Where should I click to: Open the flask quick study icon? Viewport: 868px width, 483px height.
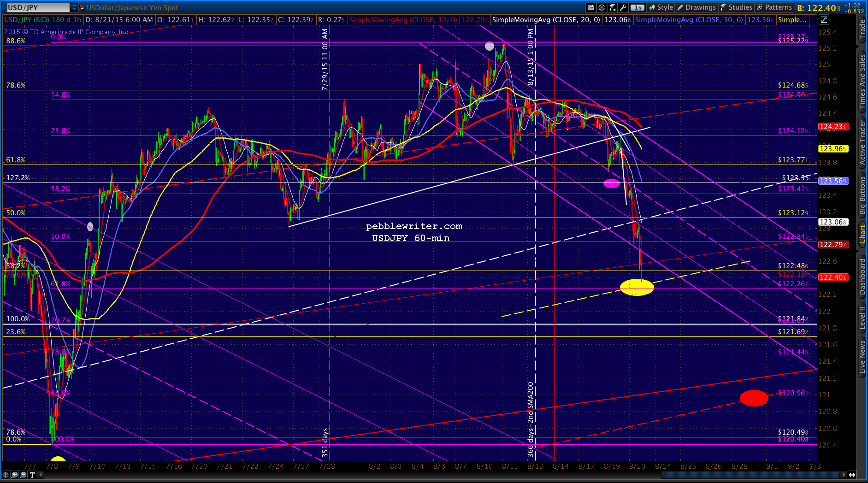coord(613,7)
